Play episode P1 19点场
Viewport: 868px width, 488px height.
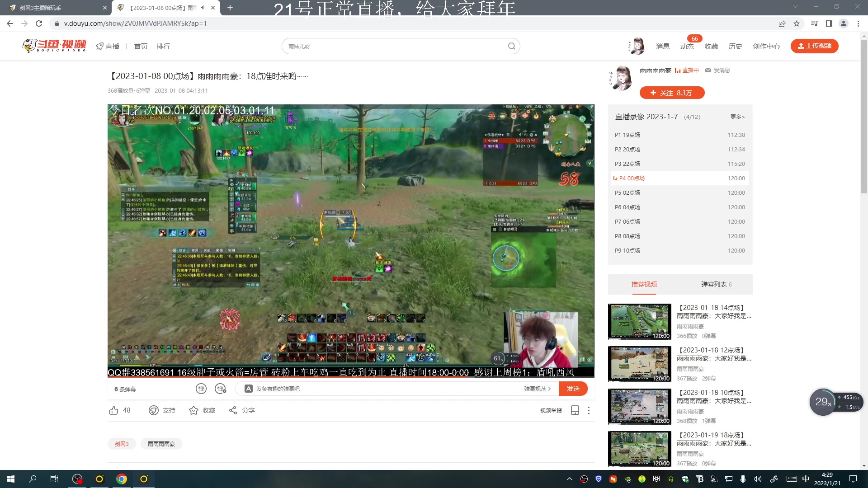(x=679, y=135)
